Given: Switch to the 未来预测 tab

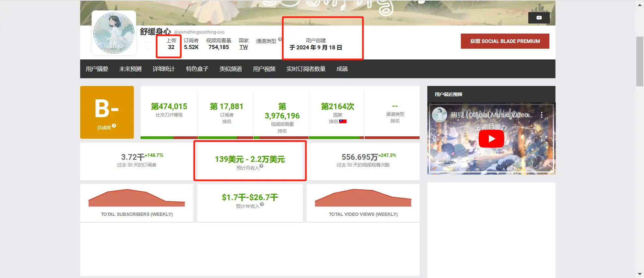Looking at the screenshot, I should tap(130, 69).
